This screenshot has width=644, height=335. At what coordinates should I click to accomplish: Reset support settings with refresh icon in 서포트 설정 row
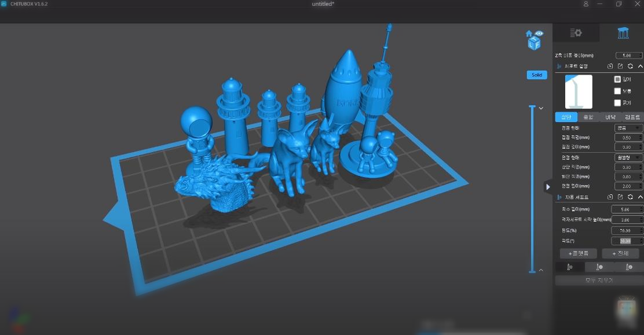tap(631, 66)
